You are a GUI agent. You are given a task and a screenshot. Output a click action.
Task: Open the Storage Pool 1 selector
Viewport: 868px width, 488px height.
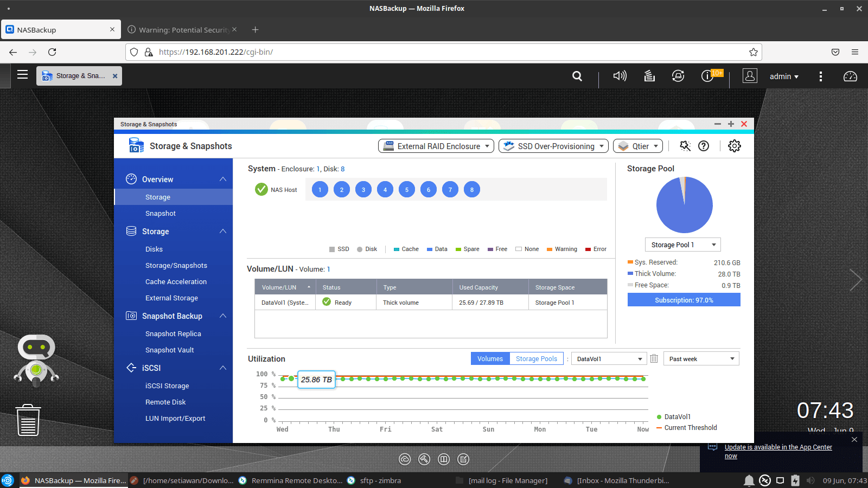point(682,245)
